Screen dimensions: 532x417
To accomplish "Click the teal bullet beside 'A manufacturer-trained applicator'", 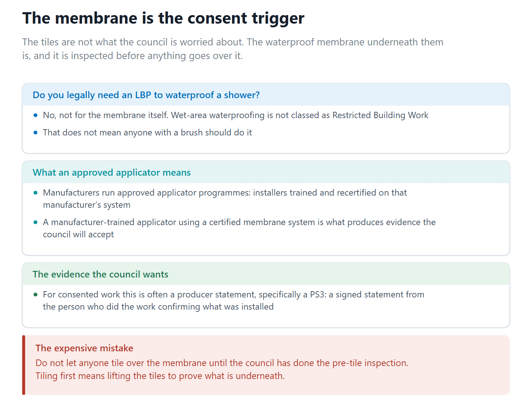I will pos(35,222).
